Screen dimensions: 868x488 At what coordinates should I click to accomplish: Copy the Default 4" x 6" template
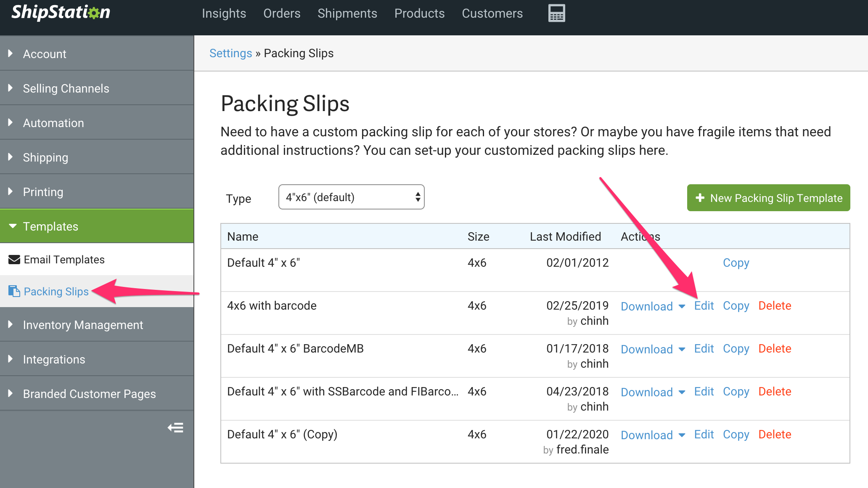click(736, 263)
